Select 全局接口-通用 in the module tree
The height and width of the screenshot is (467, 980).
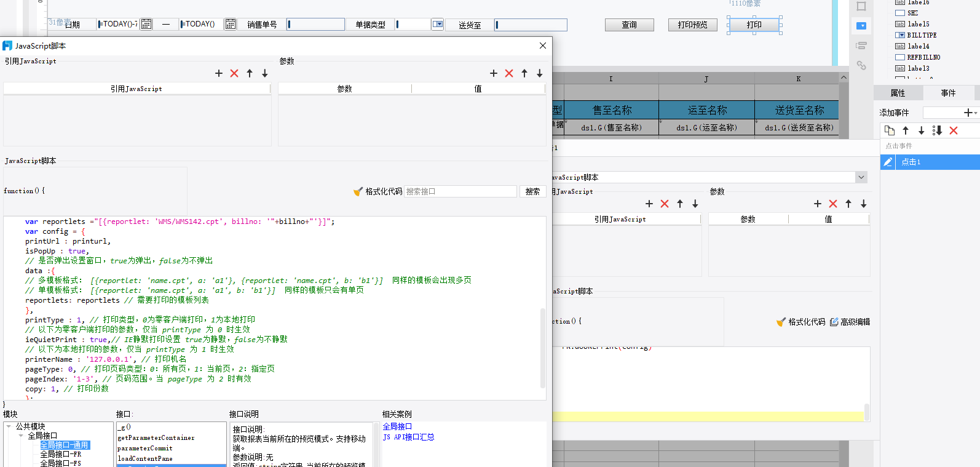65,445
